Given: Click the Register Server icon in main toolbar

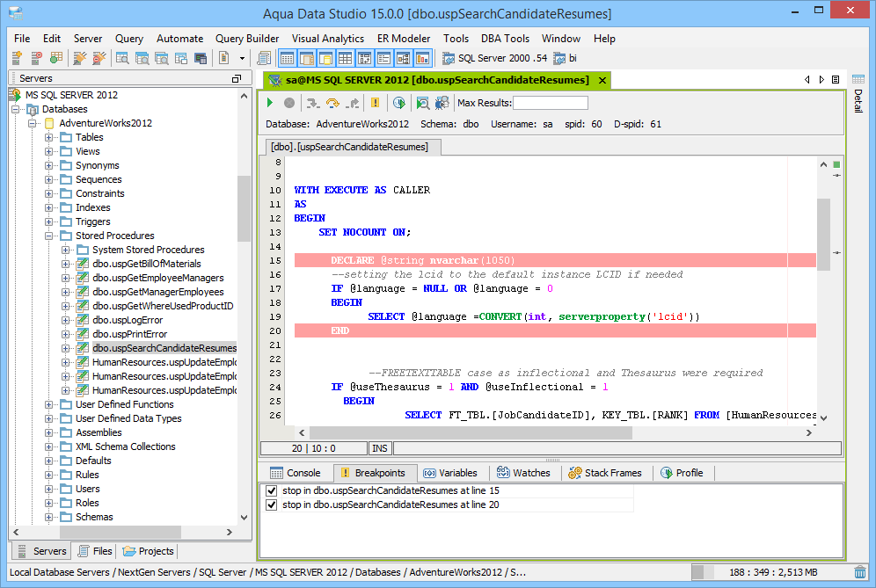Looking at the screenshot, I should [17, 57].
